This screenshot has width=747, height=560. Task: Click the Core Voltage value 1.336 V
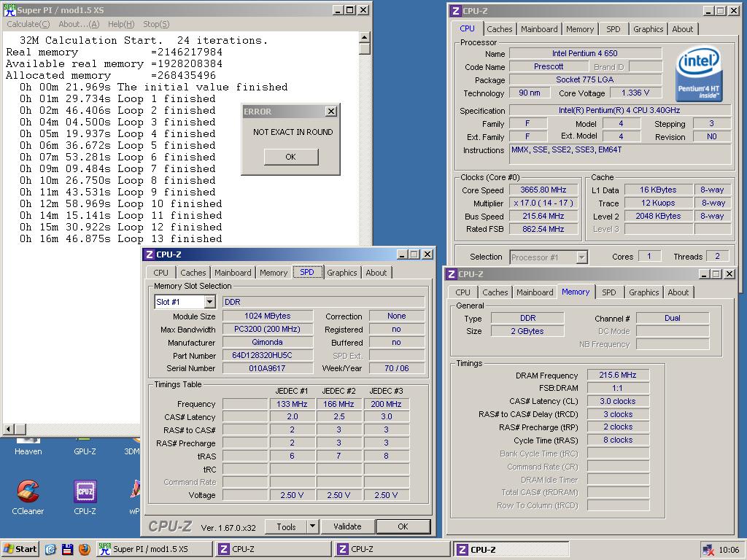pyautogui.click(x=635, y=93)
